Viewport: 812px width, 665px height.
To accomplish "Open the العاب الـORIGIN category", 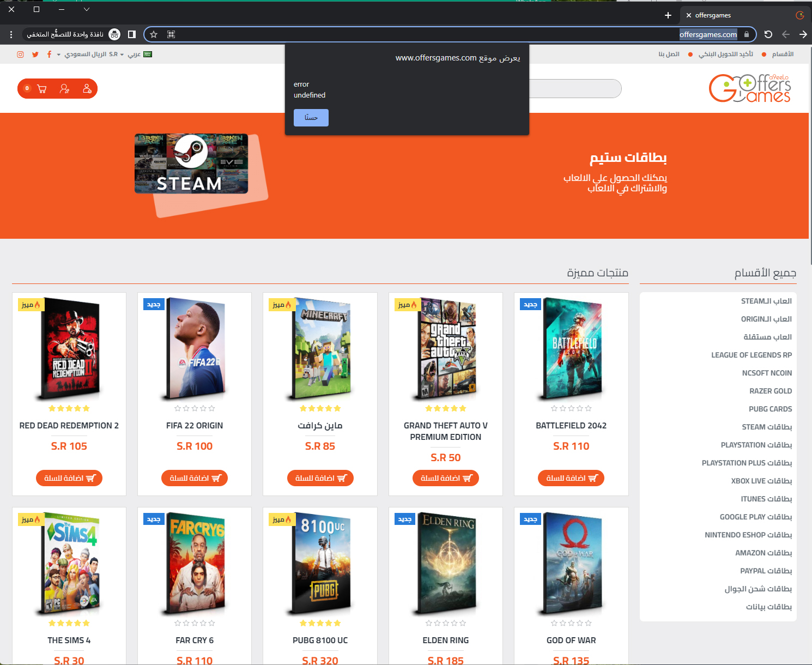I will point(766,319).
